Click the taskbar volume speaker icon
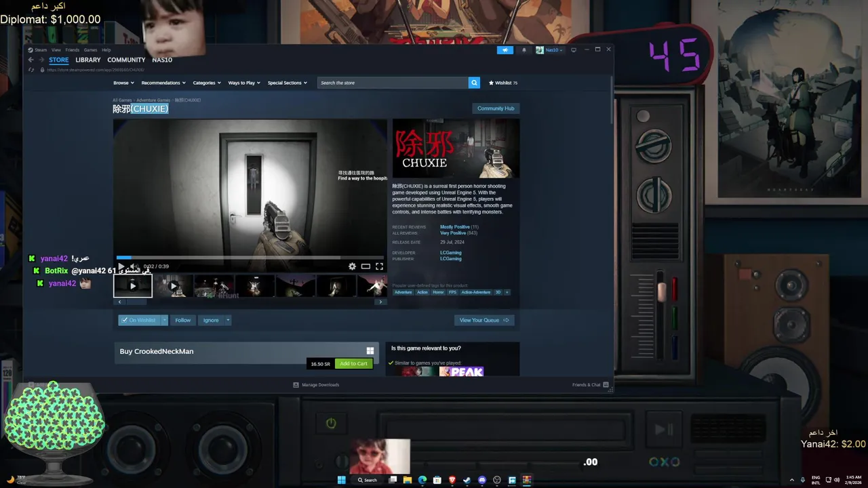 click(837, 480)
